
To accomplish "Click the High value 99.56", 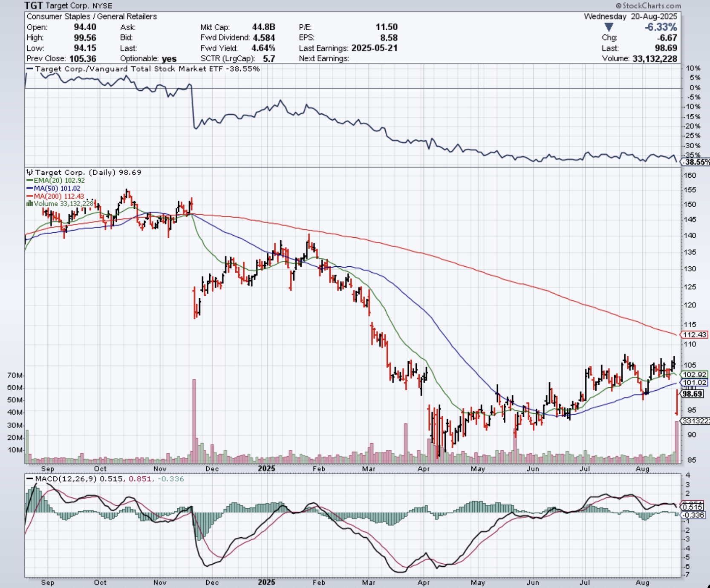I will pos(85,37).
